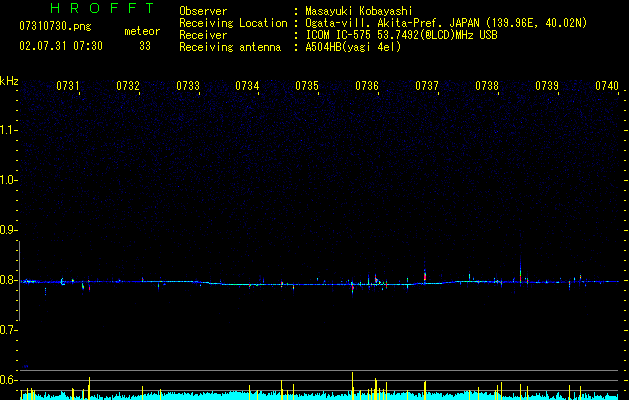
Task: Click the antenna value A504HB(yagi 4el)
Action: point(353,47)
